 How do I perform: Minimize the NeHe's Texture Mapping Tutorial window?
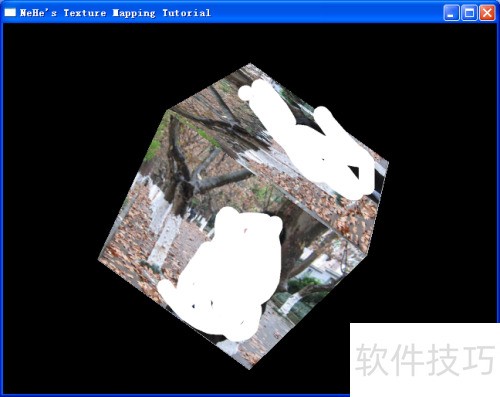coord(451,13)
